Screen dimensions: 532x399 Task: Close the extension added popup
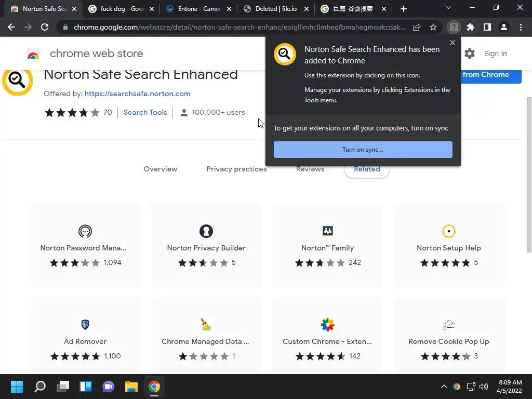click(453, 43)
